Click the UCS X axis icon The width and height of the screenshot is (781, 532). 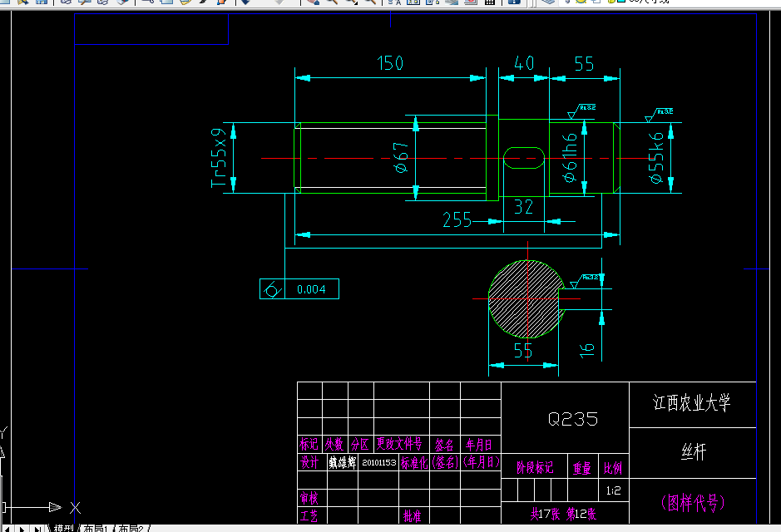click(x=75, y=508)
